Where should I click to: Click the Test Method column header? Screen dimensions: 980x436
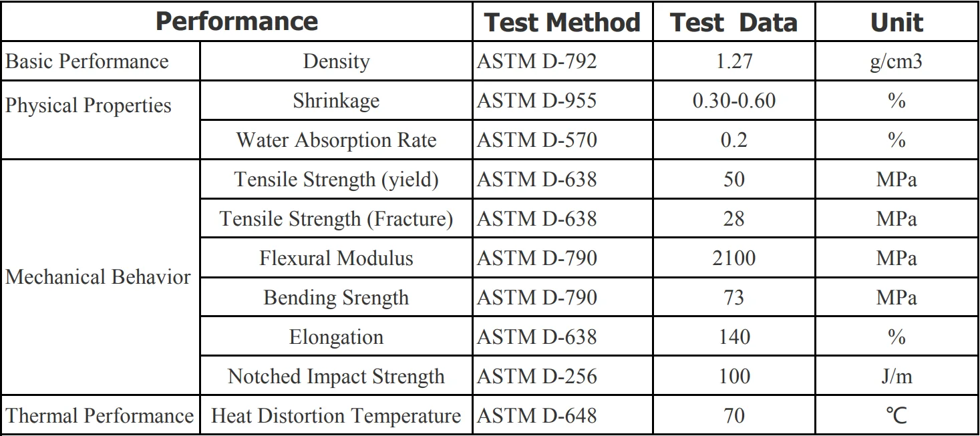tap(562, 23)
